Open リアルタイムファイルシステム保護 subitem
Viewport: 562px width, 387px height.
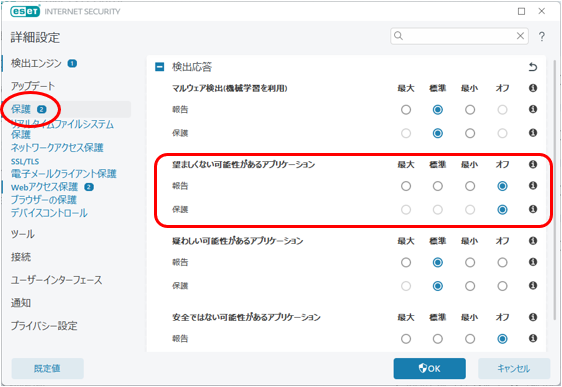point(62,129)
